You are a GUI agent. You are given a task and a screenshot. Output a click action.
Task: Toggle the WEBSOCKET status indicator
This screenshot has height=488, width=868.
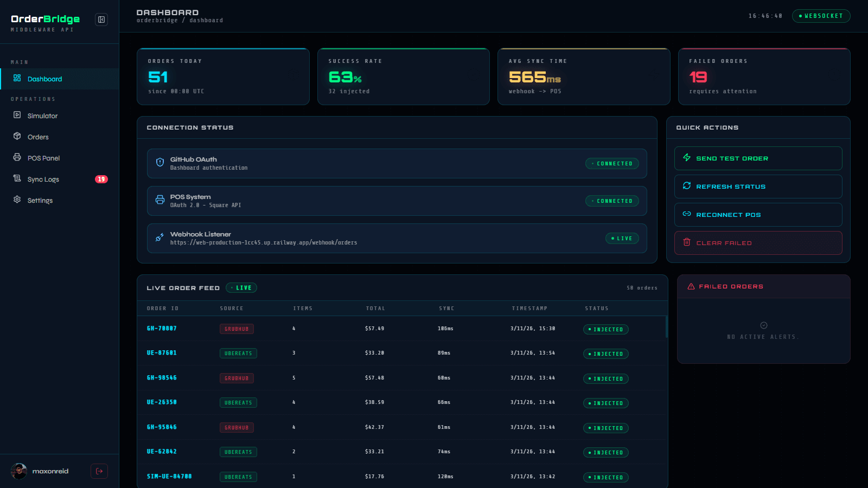point(821,16)
